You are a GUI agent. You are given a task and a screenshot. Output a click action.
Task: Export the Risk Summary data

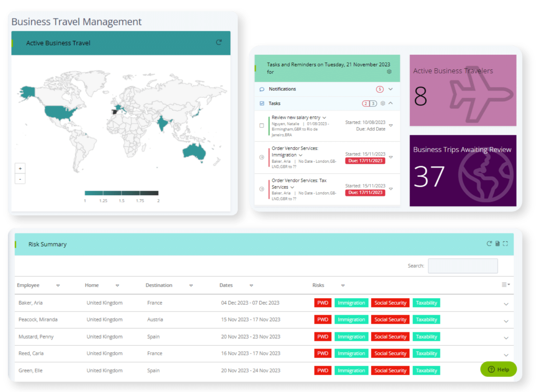tap(497, 244)
